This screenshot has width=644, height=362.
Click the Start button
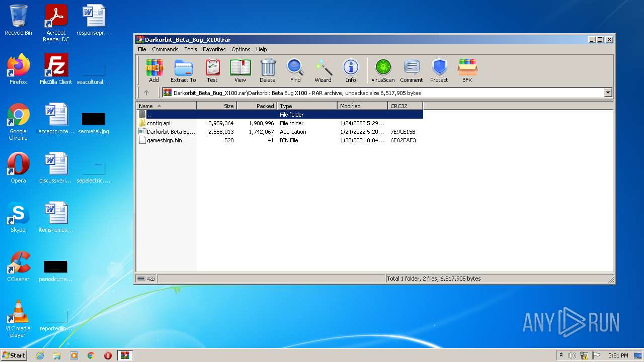pyautogui.click(x=14, y=355)
